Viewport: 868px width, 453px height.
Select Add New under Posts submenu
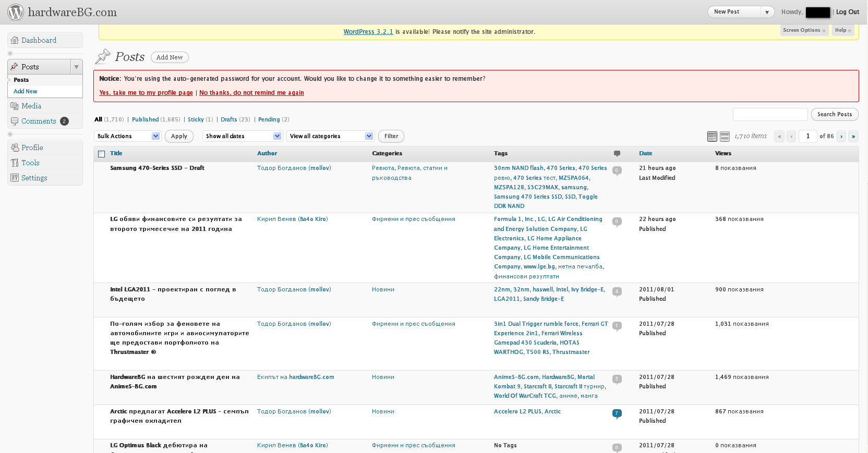25,91
